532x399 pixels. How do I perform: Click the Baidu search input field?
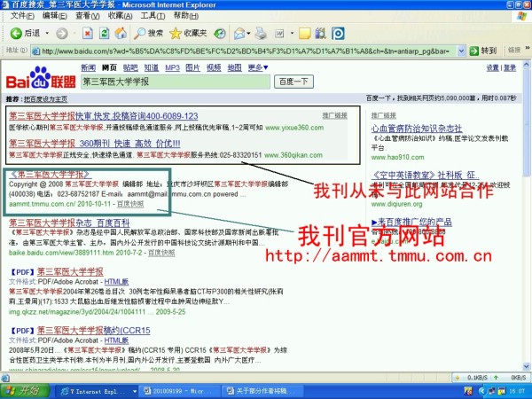pyautogui.click(x=176, y=82)
